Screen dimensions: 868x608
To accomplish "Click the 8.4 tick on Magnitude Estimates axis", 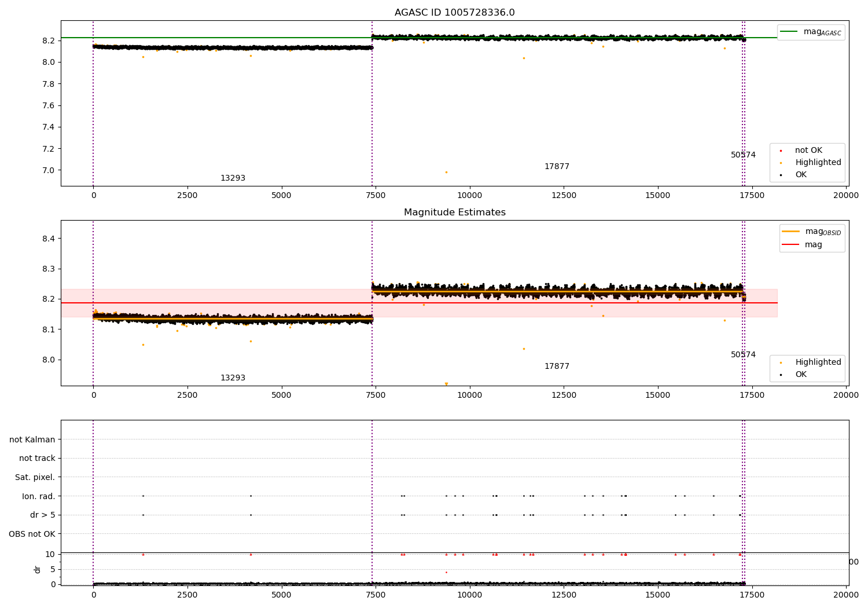I will pyautogui.click(x=49, y=239).
